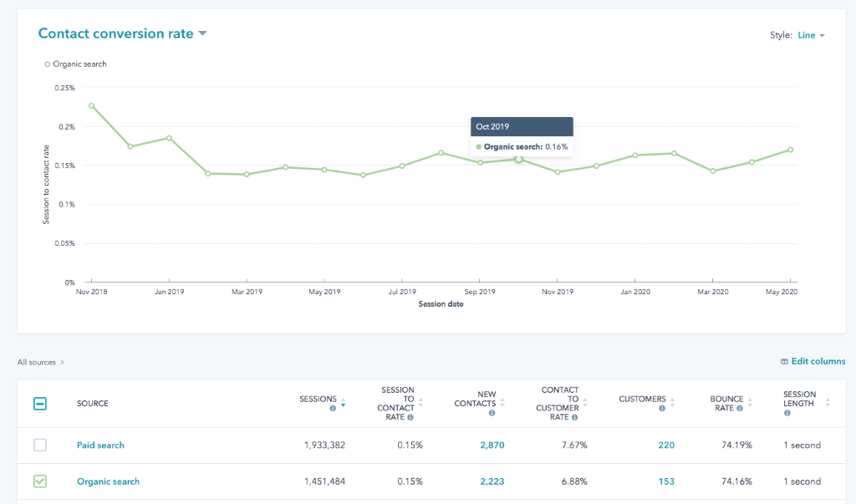The width and height of the screenshot is (856, 504).
Task: Click the Session to contact rate axis title
Action: point(46,185)
